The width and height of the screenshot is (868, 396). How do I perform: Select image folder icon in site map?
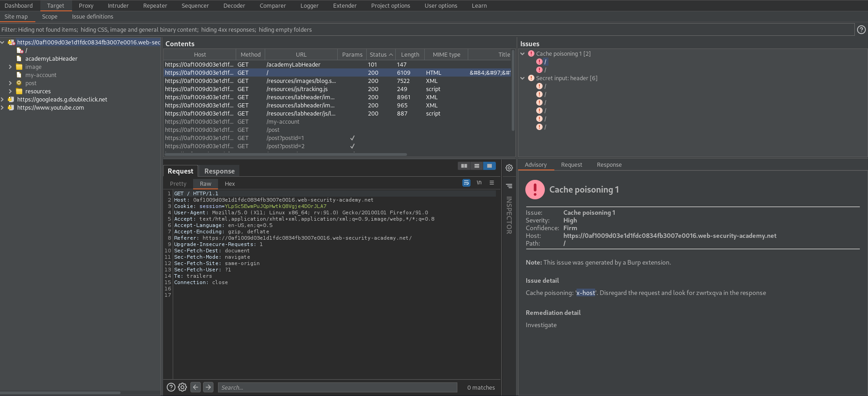pos(19,67)
